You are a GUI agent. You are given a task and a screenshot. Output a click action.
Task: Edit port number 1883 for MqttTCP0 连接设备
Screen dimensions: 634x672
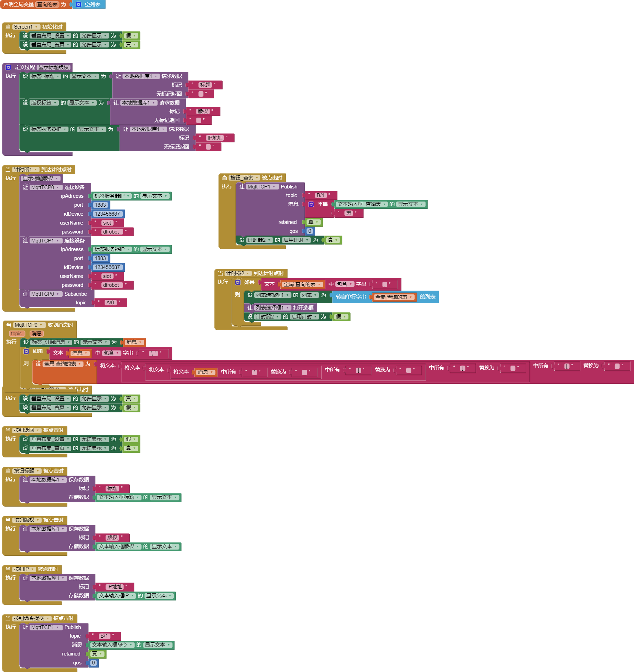(100, 205)
